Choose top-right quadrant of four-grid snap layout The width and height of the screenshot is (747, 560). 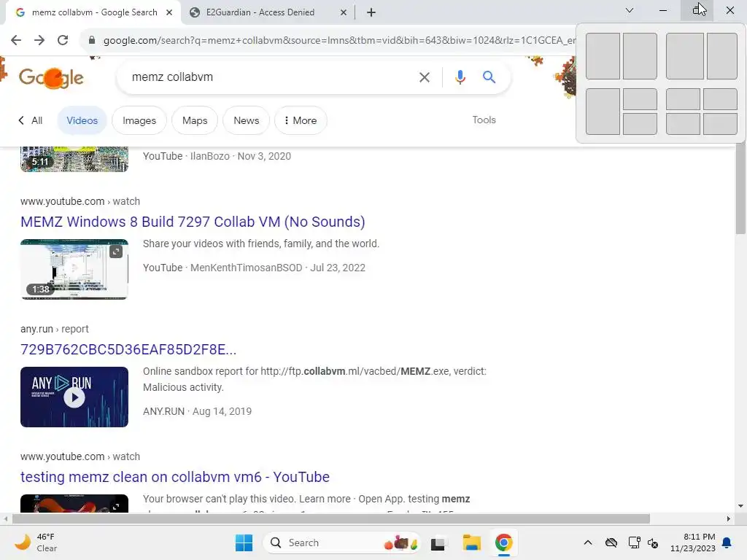(720, 99)
